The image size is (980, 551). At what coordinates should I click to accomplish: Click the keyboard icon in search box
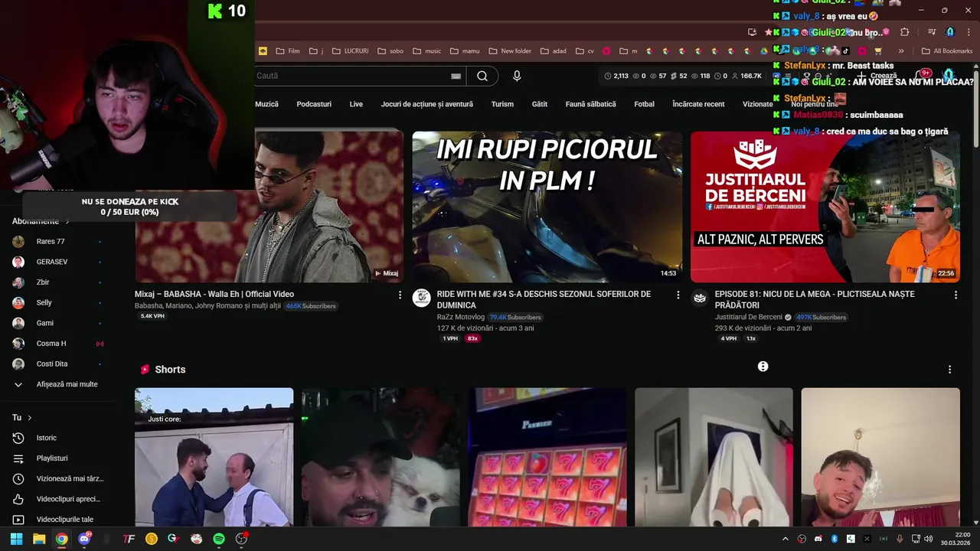coord(456,76)
